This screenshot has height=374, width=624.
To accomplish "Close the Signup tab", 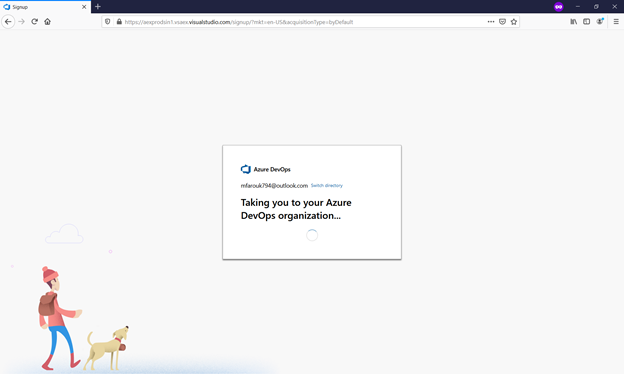I will pos(84,7).
